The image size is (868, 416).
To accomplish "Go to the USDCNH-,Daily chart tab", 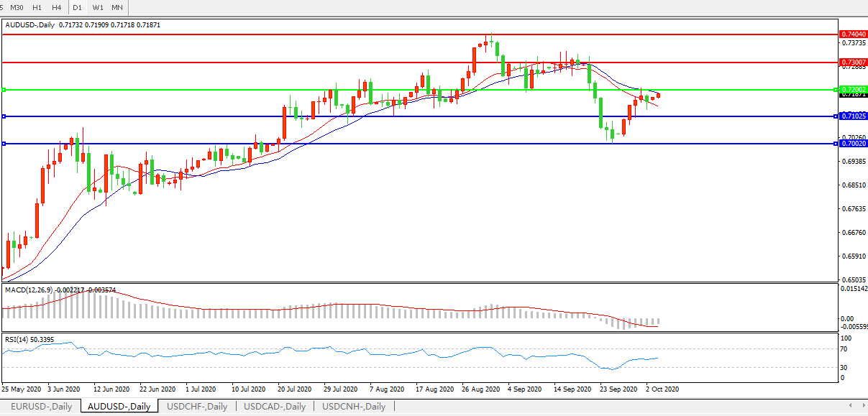I will [x=355, y=407].
